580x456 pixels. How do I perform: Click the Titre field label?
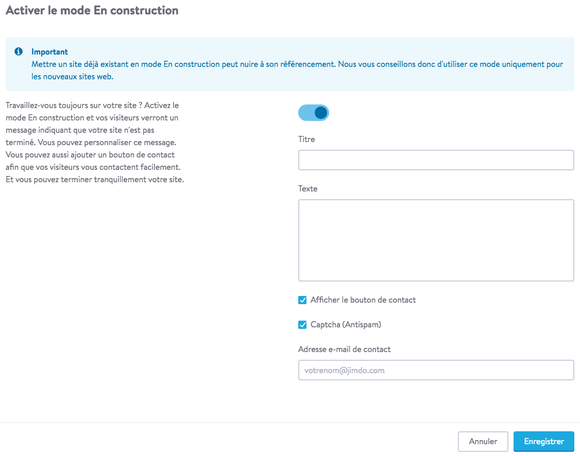click(x=307, y=139)
